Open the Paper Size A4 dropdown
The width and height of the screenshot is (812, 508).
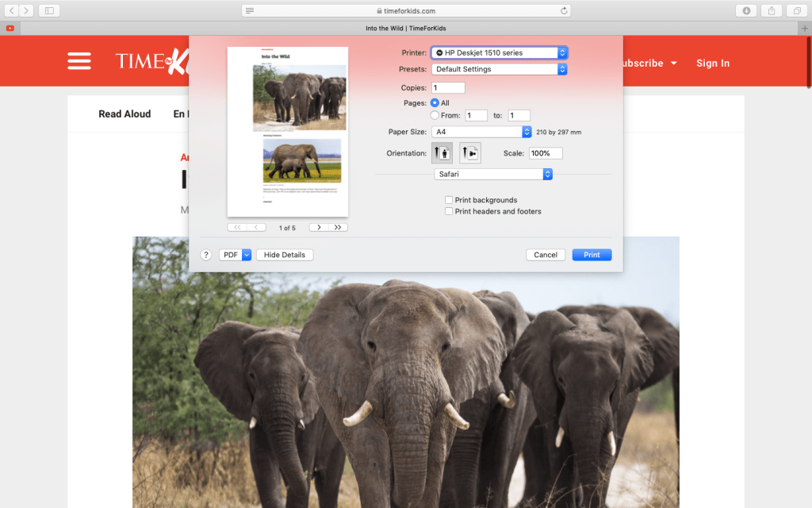pyautogui.click(x=481, y=132)
